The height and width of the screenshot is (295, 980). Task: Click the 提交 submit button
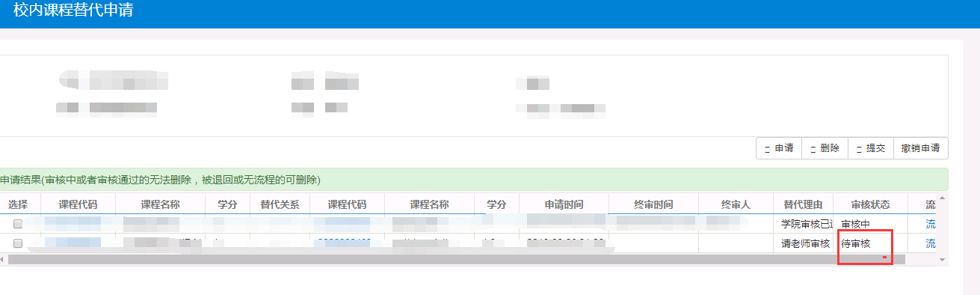click(x=871, y=148)
